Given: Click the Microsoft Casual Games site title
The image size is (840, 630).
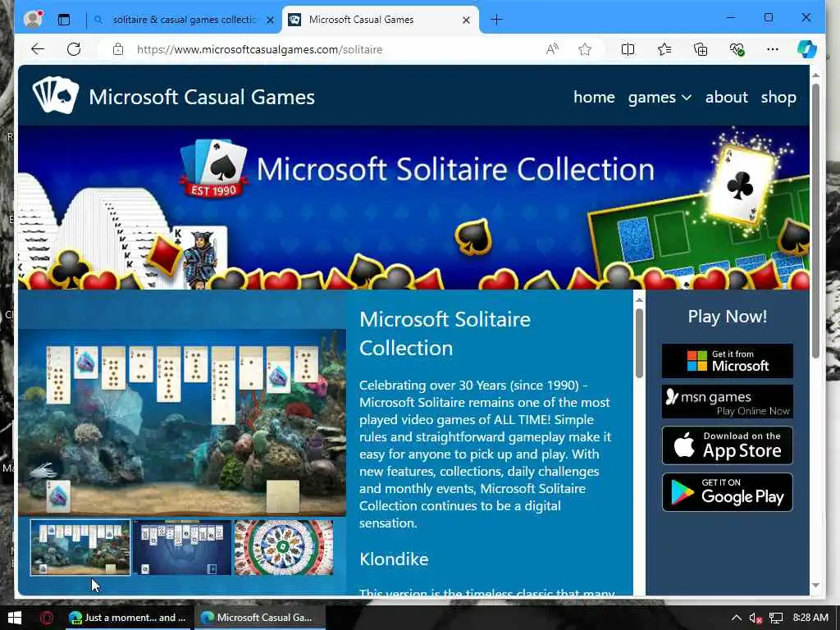Looking at the screenshot, I should tap(202, 97).
